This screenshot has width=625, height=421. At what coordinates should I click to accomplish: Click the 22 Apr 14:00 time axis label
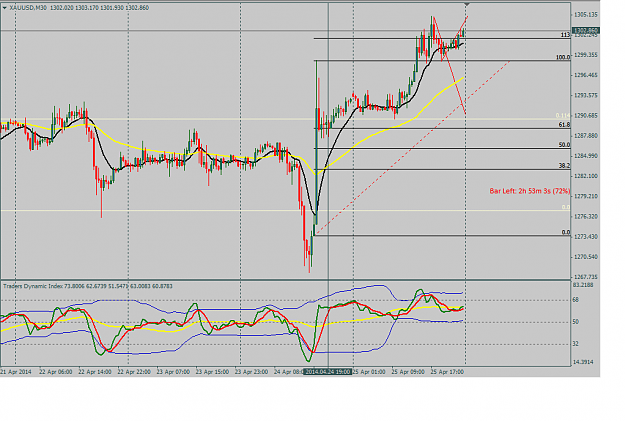coord(95,372)
